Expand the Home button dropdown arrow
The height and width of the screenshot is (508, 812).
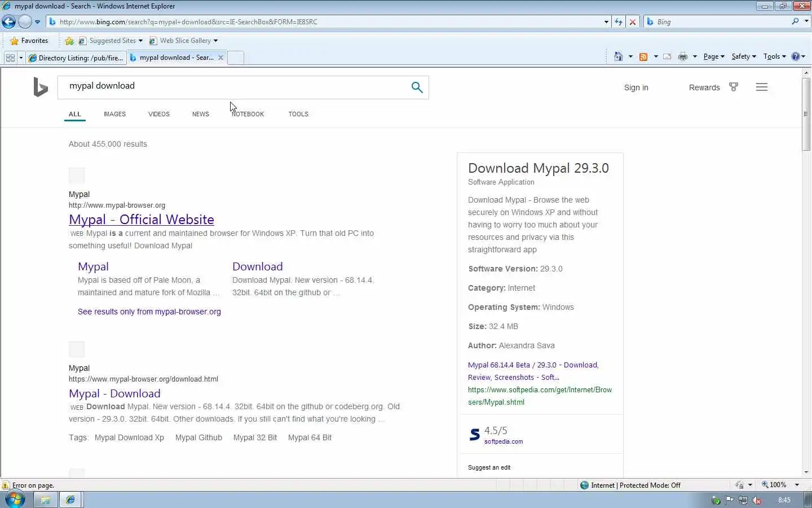point(630,56)
